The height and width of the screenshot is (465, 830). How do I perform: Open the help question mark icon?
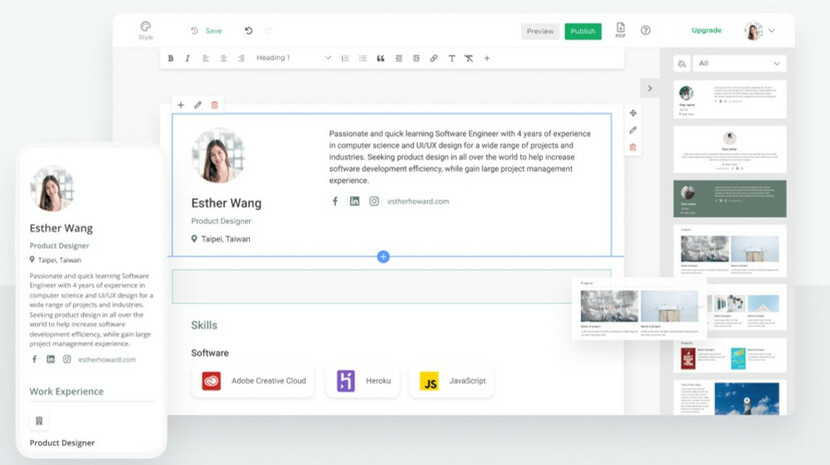pyautogui.click(x=645, y=31)
